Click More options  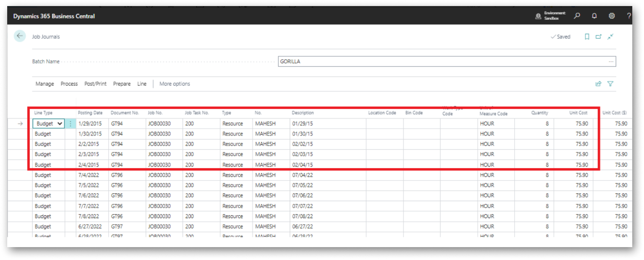(174, 84)
